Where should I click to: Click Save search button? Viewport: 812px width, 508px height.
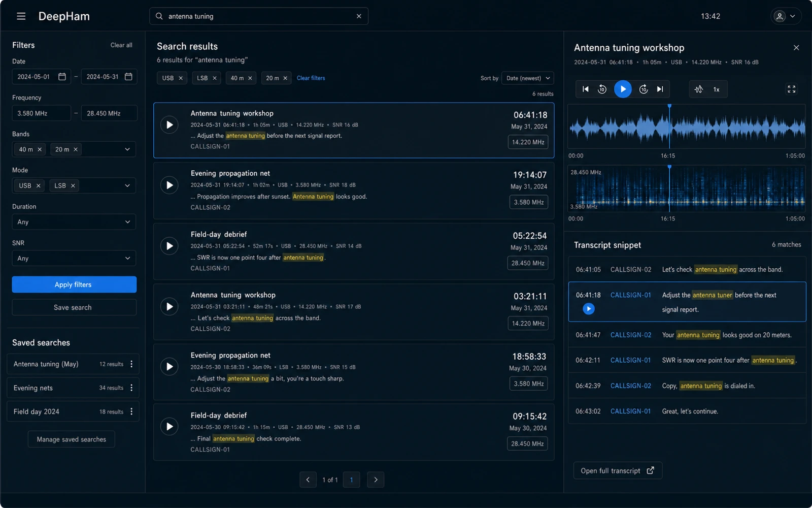click(x=74, y=307)
